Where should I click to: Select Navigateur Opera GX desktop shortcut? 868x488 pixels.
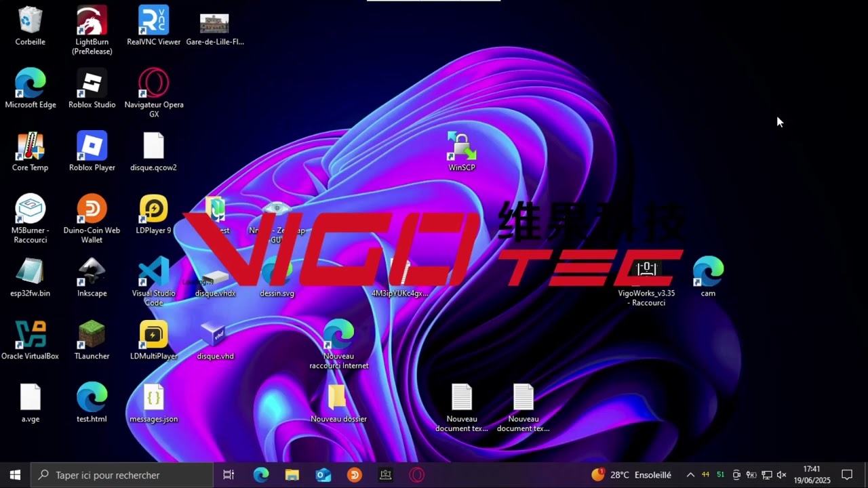(154, 94)
